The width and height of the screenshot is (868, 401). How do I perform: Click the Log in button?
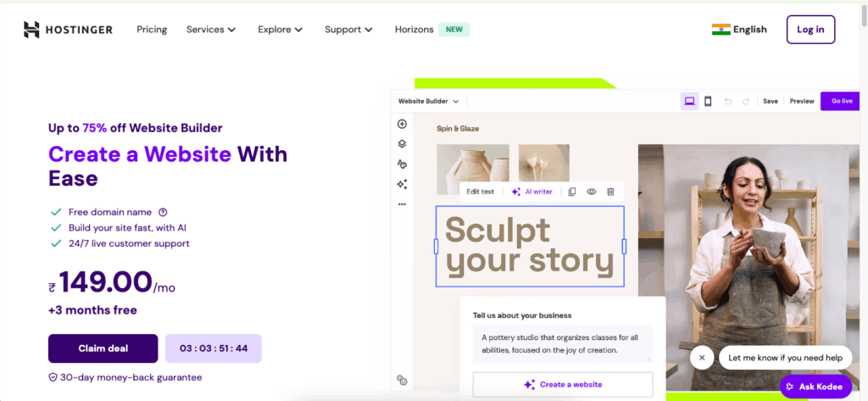(810, 30)
